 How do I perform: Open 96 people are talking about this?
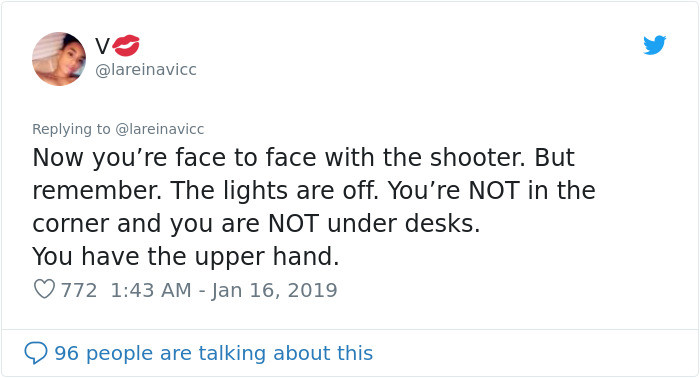[x=213, y=353]
